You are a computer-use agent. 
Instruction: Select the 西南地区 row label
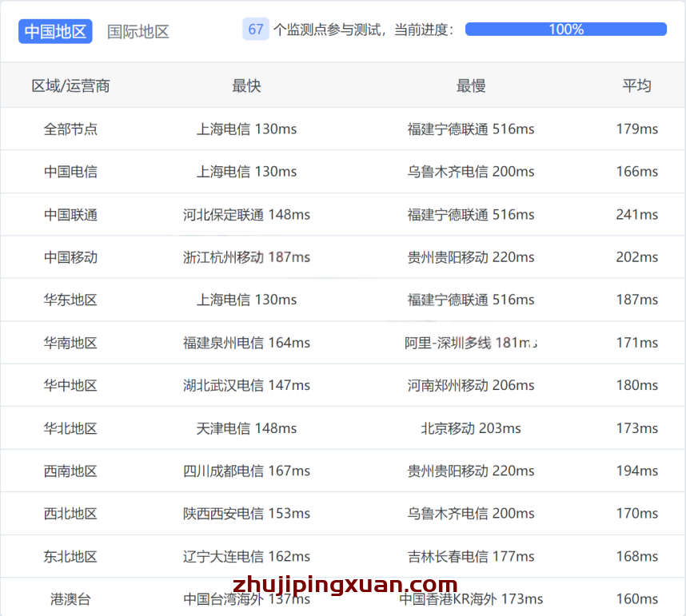coord(70,471)
